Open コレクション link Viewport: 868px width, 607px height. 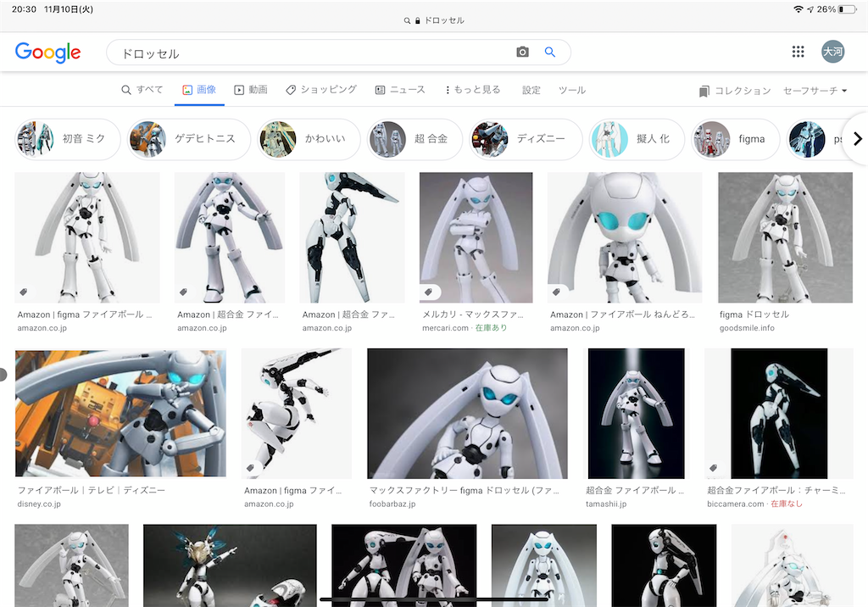735,91
